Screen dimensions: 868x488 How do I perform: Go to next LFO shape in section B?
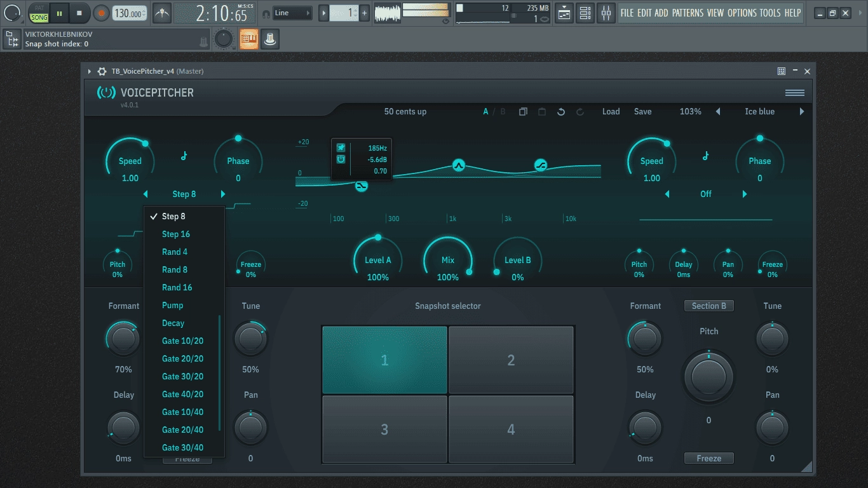click(745, 194)
